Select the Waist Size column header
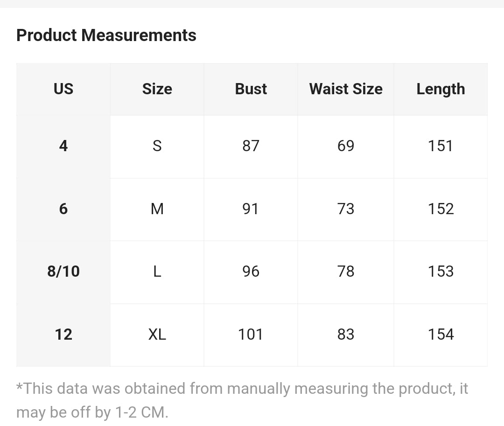 [x=346, y=89]
